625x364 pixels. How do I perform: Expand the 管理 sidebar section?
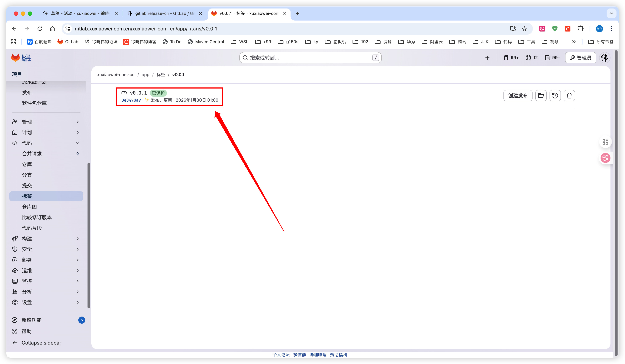pyautogui.click(x=46, y=122)
